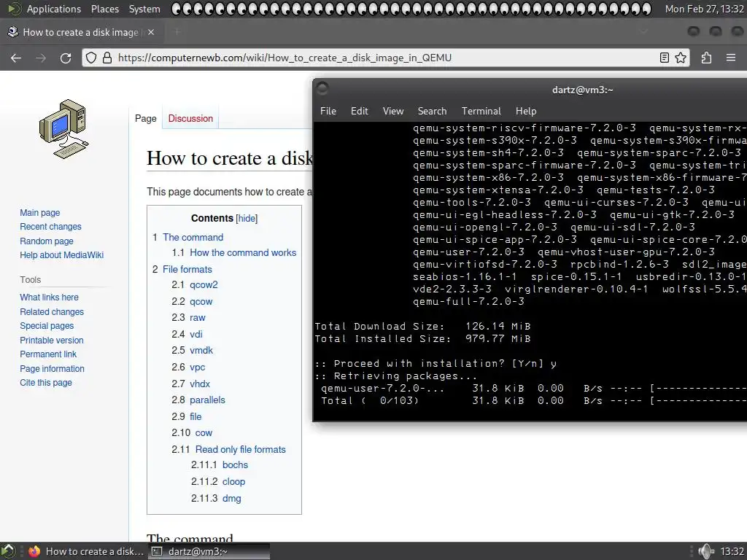Viewport: 747px width, 560px height.
Task: Open What links here tool
Action: [49, 297]
